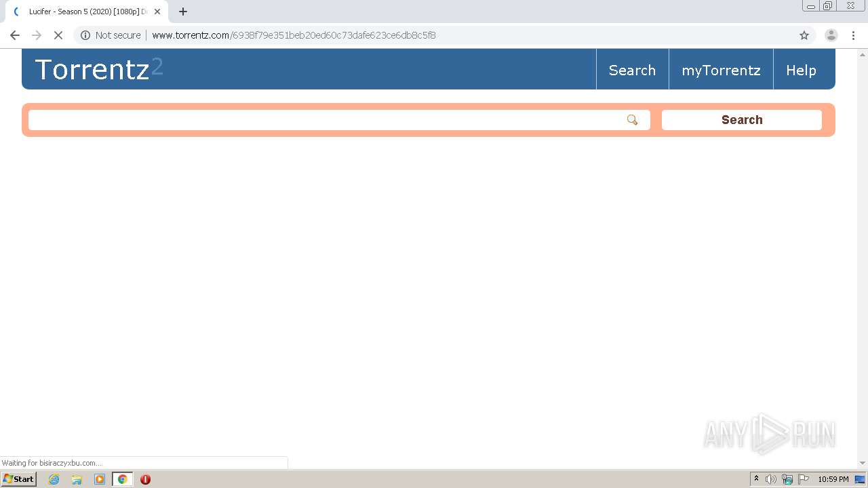Open network status tray icon
The width and height of the screenshot is (868, 488).
click(x=787, y=479)
